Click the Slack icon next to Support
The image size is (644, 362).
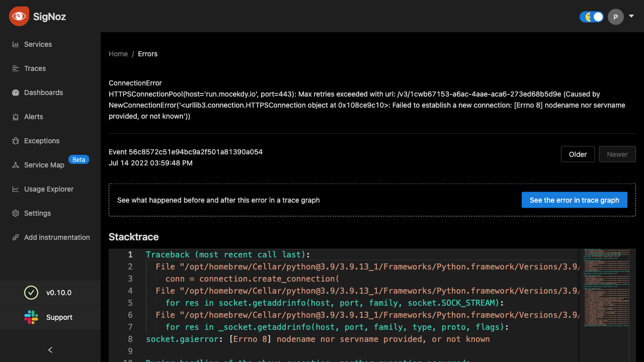click(x=31, y=317)
